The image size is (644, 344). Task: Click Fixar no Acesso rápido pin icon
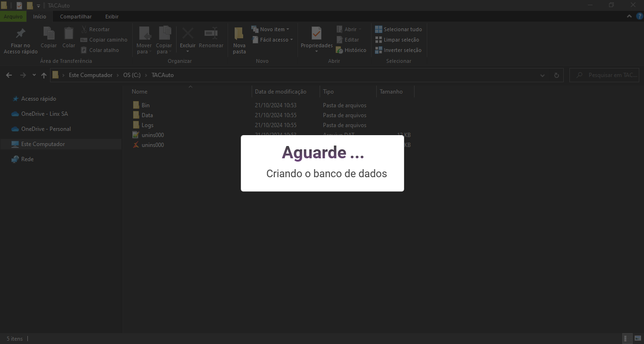pyautogui.click(x=20, y=34)
